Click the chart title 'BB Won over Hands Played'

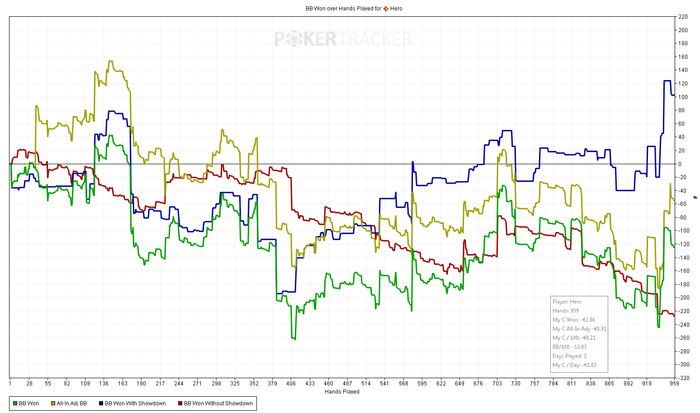click(338, 8)
